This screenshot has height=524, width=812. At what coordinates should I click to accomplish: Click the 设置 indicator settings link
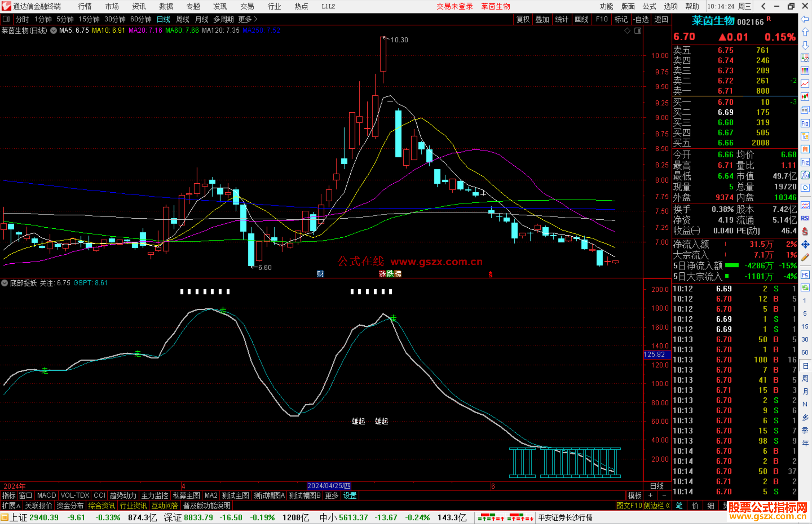click(x=350, y=495)
